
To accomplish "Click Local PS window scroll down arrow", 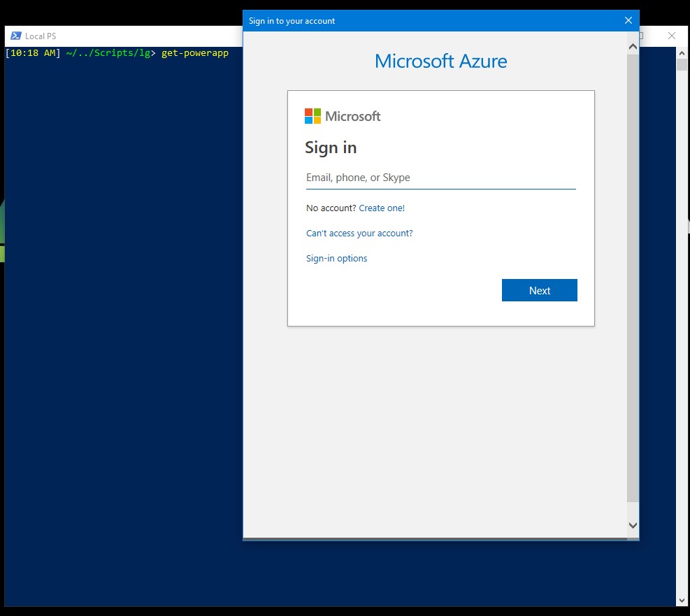I will coord(682,601).
